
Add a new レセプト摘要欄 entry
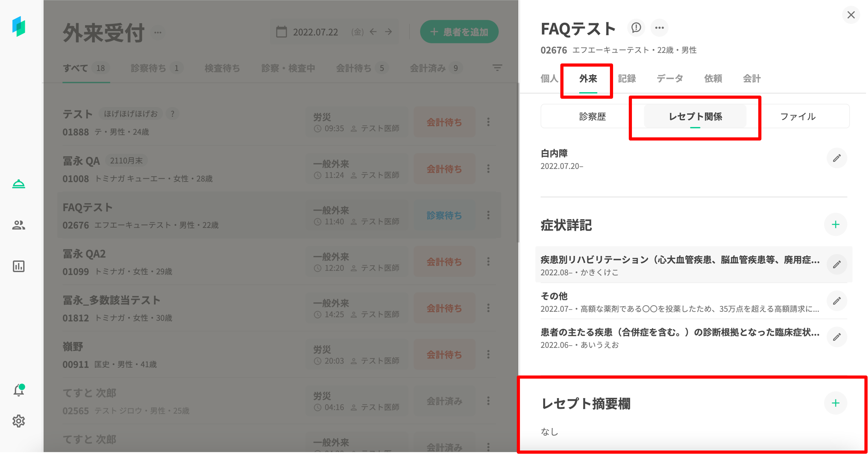click(835, 403)
